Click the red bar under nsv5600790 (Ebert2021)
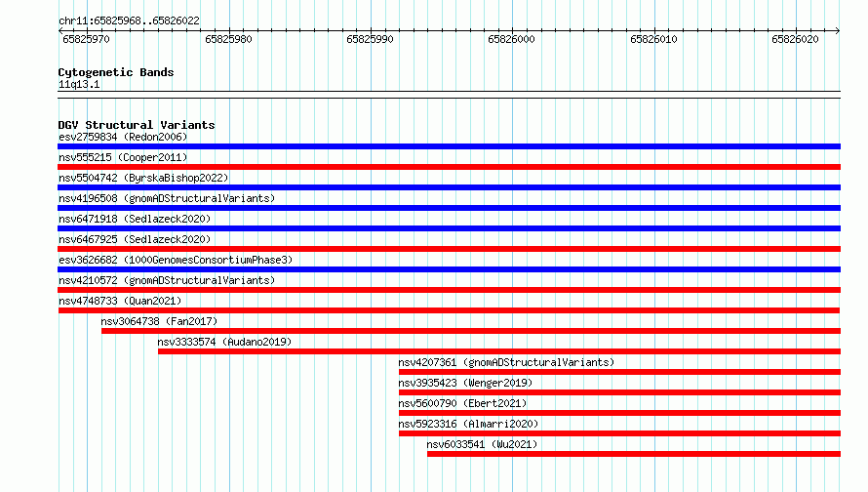868x492 pixels. (619, 413)
